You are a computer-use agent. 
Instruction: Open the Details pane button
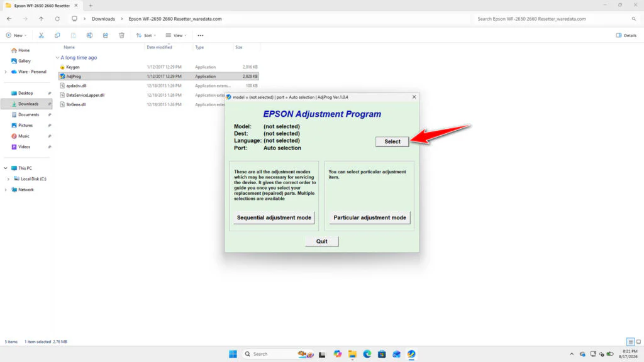(x=626, y=35)
